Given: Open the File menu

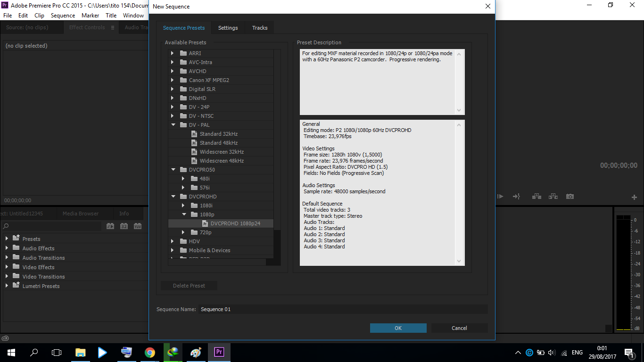Looking at the screenshot, I should pyautogui.click(x=8, y=16).
